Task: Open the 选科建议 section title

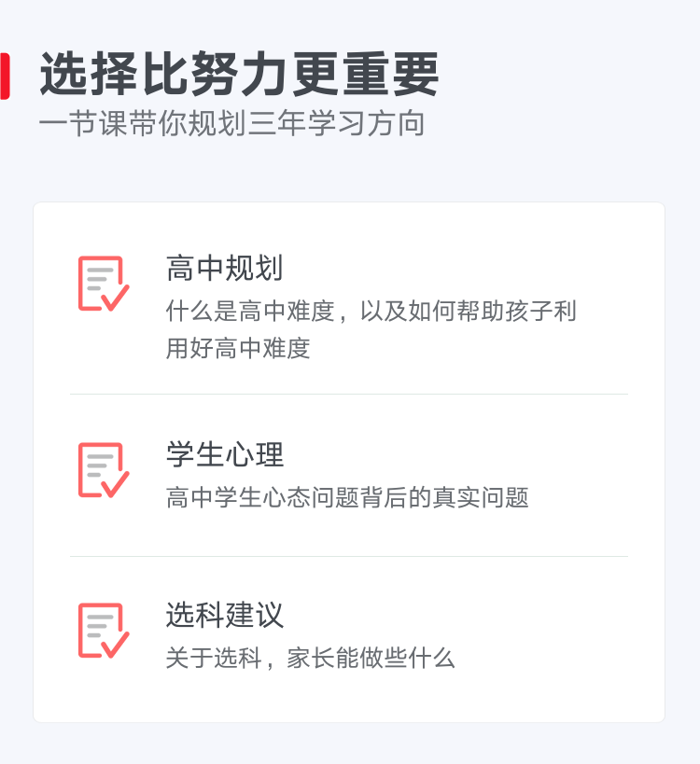Action: pyautogui.click(x=224, y=615)
